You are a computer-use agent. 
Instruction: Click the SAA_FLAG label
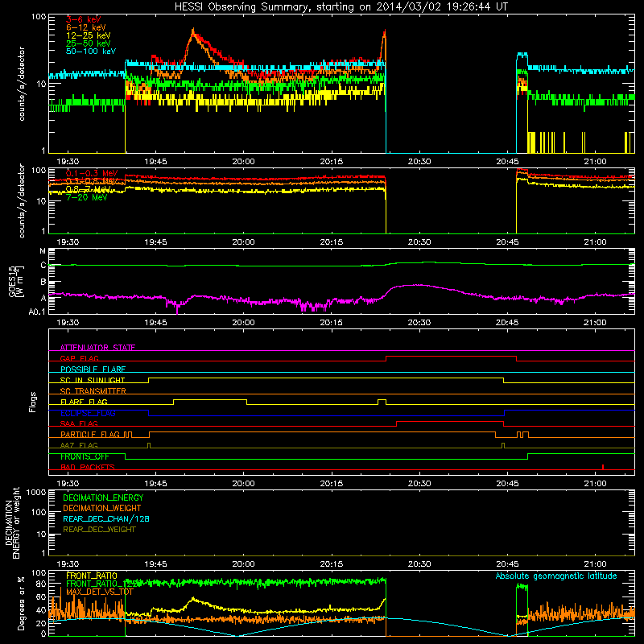pyautogui.click(x=79, y=423)
